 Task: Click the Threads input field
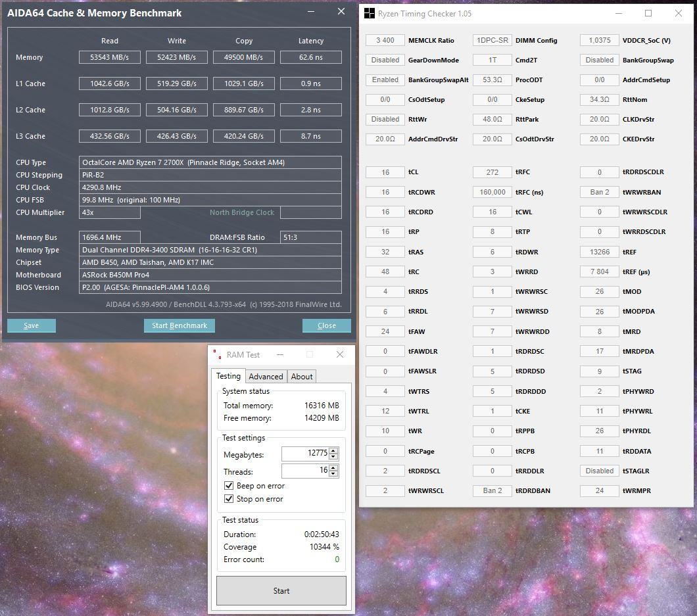pyautogui.click(x=305, y=470)
